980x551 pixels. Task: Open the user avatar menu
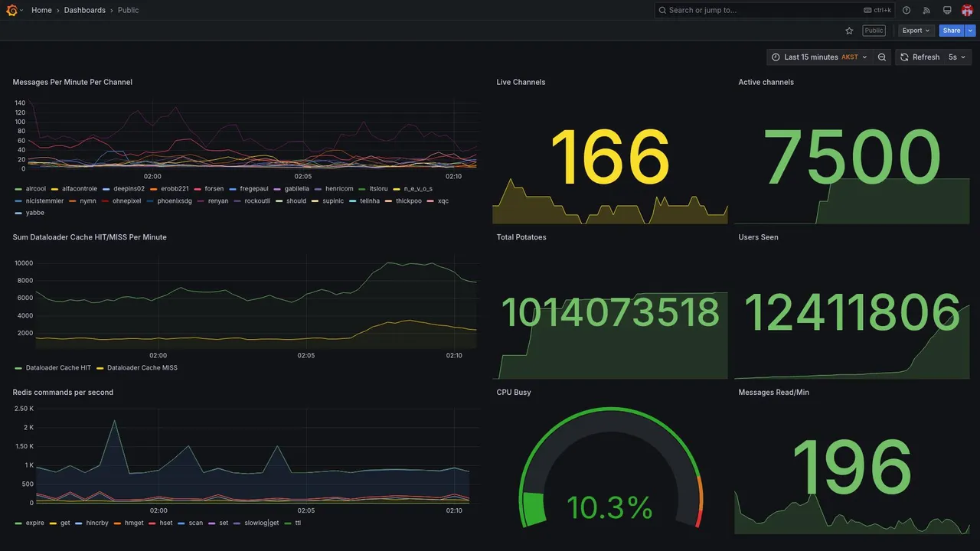point(968,10)
